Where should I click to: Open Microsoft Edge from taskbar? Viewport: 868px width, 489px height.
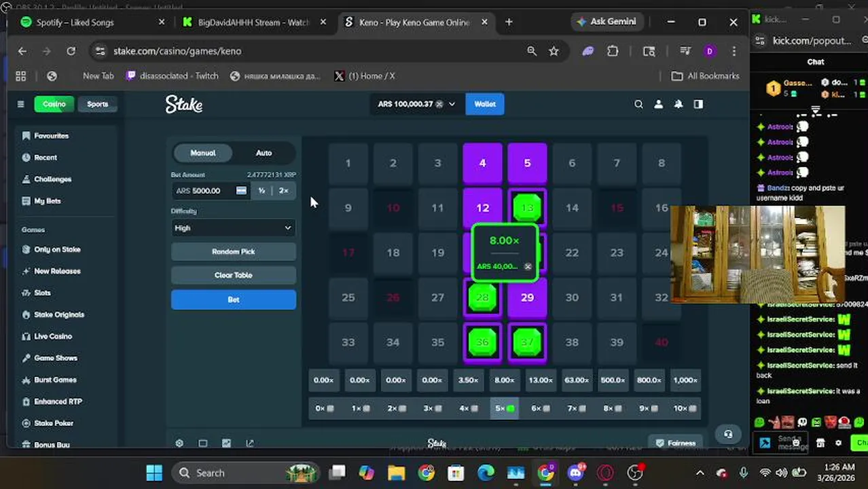[486, 473]
